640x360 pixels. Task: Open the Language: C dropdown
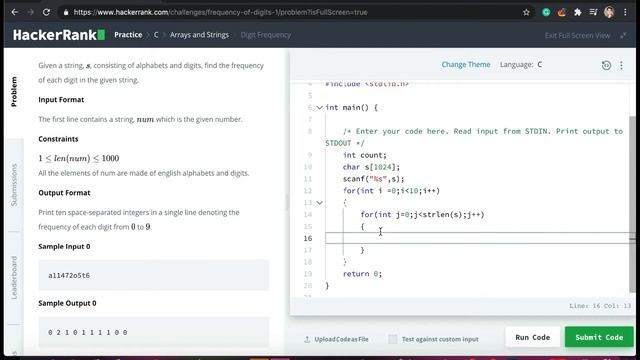(x=521, y=64)
